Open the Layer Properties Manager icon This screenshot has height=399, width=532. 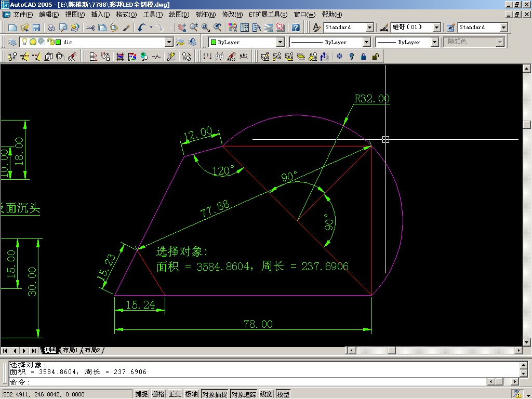click(x=12, y=42)
